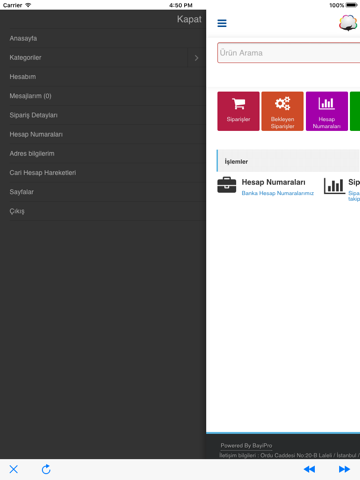Open the Siparişler cart tile
Image resolution: width=360 pixels, height=480 pixels.
238,111
